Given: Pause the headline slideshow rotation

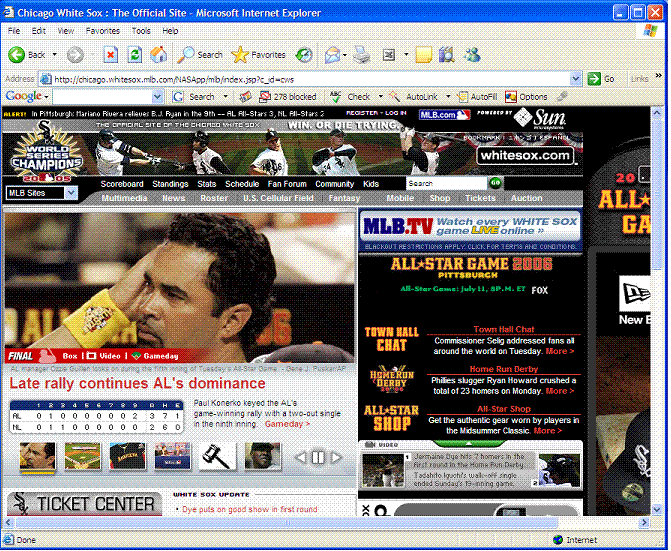Looking at the screenshot, I should [x=318, y=457].
